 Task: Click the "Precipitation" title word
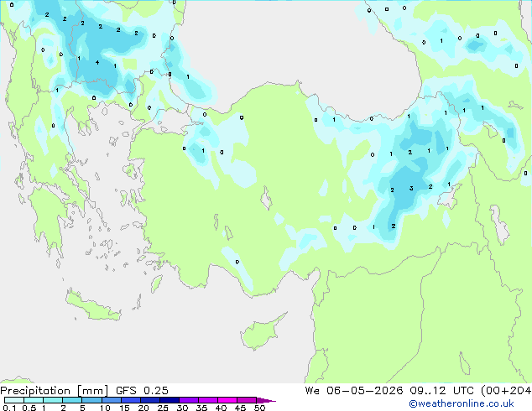tap(35, 391)
